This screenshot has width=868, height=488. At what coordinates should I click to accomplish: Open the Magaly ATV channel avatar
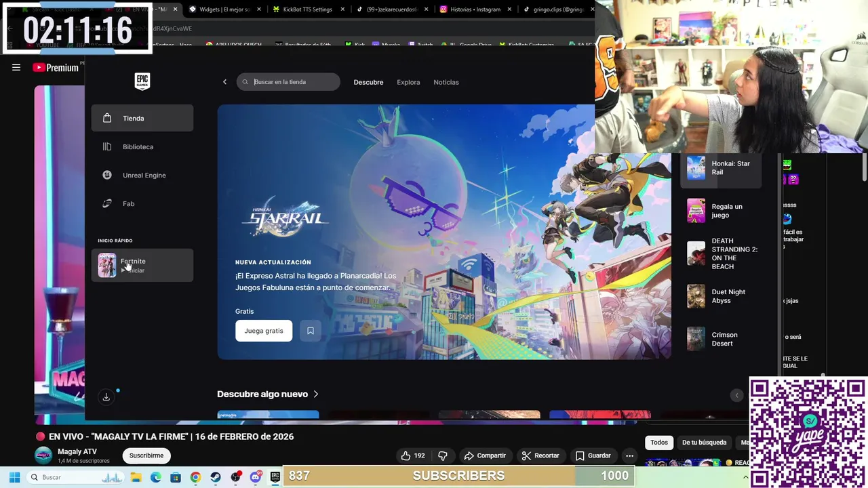43,455
